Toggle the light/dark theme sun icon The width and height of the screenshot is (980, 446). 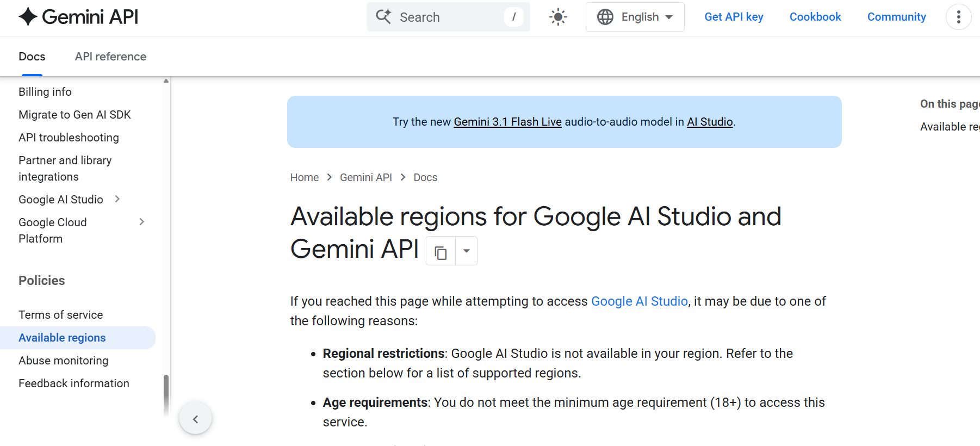558,17
